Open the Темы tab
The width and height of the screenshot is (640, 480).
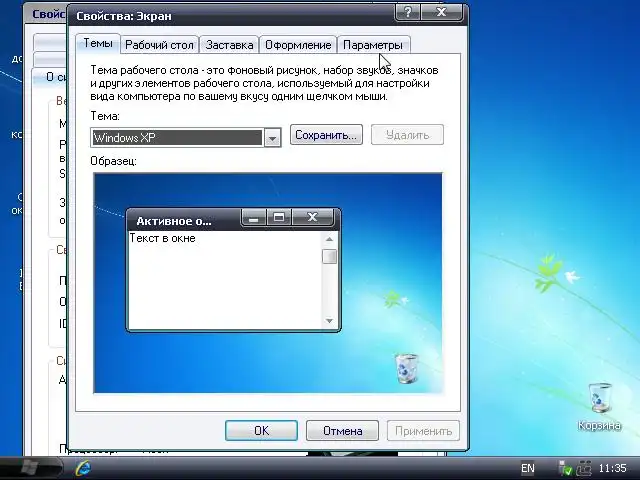pos(98,43)
